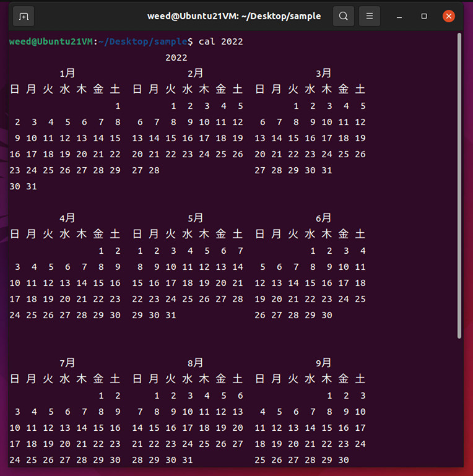
Task: Click day 30 in April
Action: [x=115, y=315]
